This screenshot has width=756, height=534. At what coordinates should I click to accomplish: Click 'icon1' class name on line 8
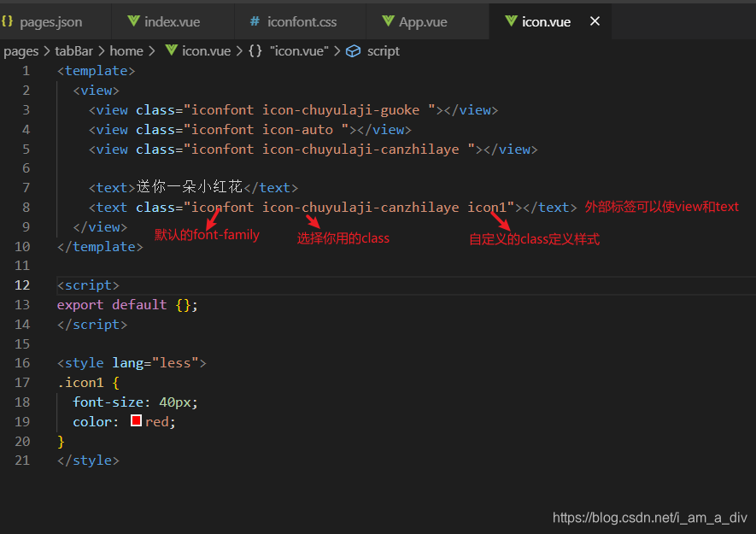point(487,208)
